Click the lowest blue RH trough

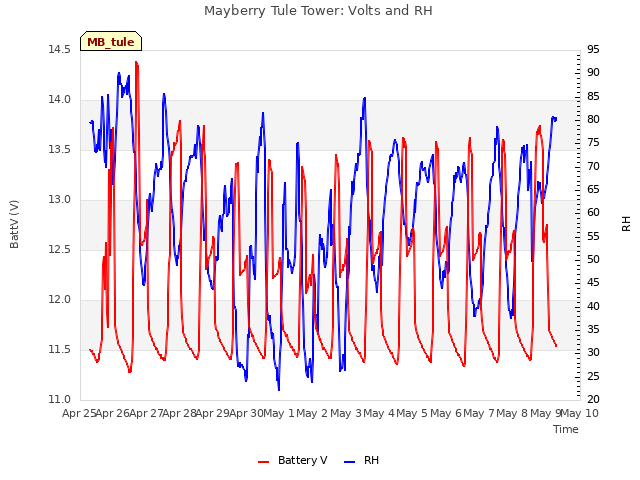pyautogui.click(x=279, y=390)
